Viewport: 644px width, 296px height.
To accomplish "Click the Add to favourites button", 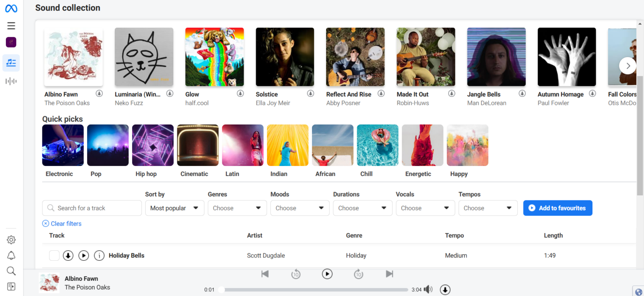I will pyautogui.click(x=558, y=208).
